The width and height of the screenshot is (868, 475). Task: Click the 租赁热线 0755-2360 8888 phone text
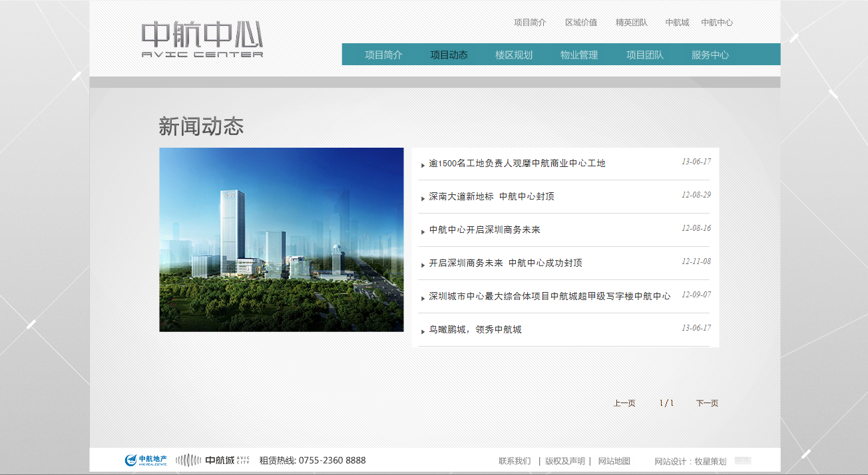[x=312, y=460]
